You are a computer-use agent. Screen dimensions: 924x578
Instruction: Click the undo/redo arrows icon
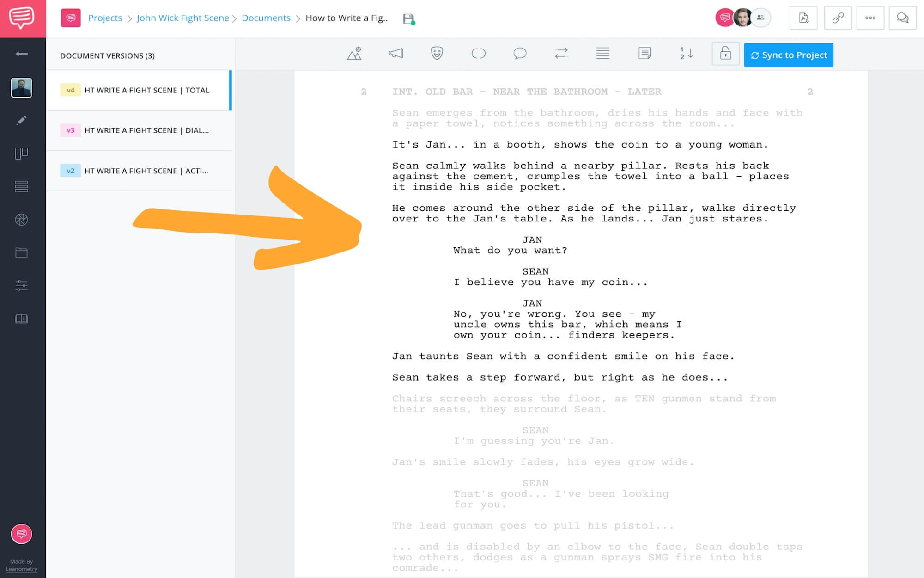561,55
